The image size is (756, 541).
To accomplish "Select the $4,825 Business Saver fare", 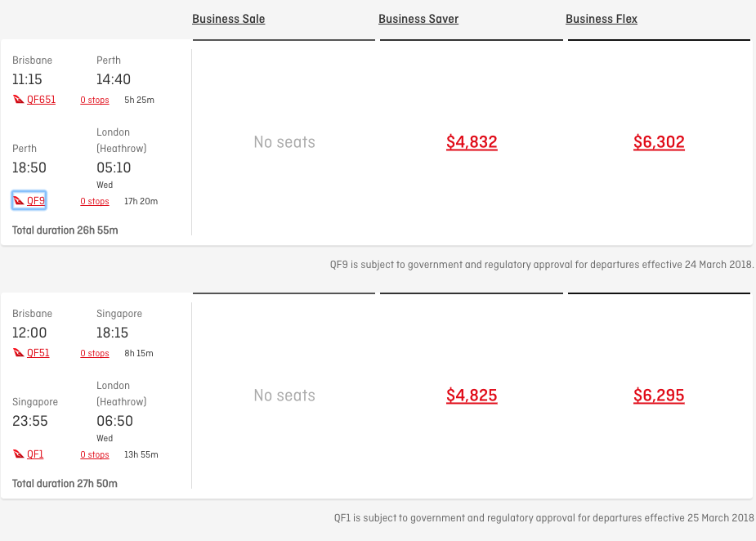I will 472,396.
